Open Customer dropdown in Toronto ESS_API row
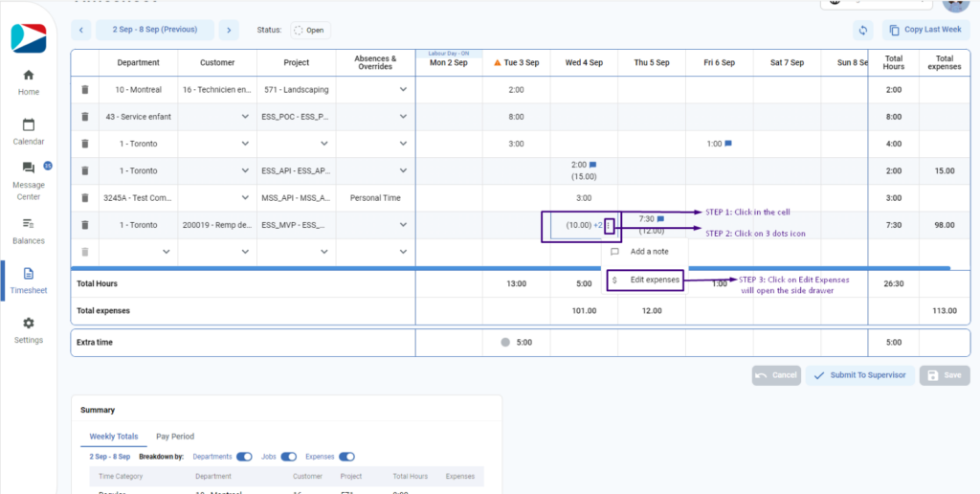980x494 pixels. [245, 170]
